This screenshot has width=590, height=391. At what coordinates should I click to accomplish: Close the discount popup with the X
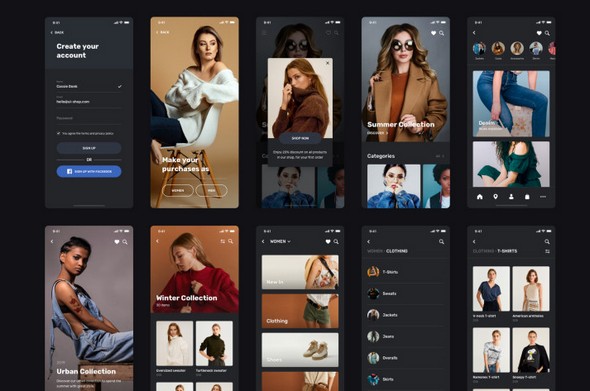coord(327,63)
